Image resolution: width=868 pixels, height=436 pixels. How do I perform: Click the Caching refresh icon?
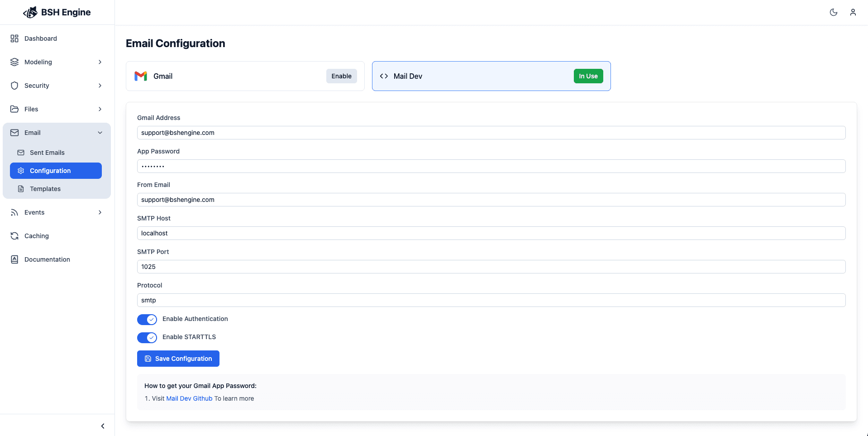click(x=14, y=236)
